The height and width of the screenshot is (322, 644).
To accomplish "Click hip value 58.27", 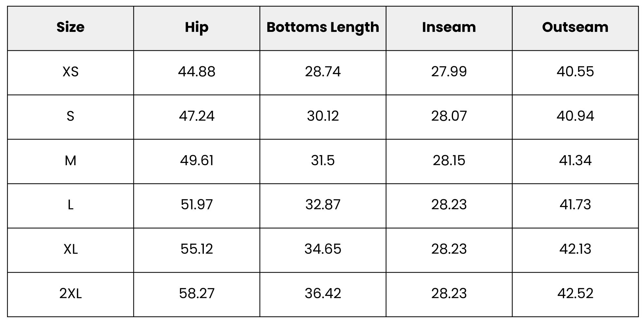I will [196, 294].
